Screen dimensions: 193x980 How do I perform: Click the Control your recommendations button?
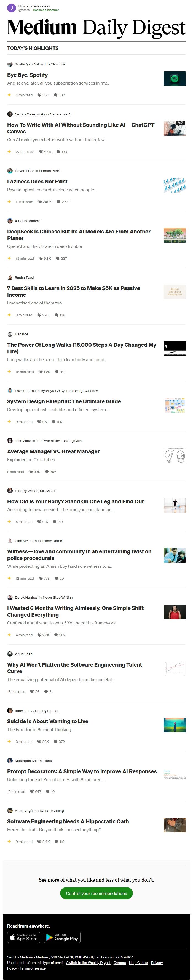click(x=96, y=893)
